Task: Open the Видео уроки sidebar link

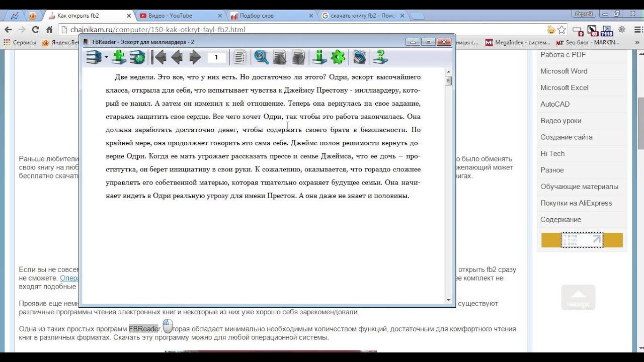Action: tap(560, 121)
